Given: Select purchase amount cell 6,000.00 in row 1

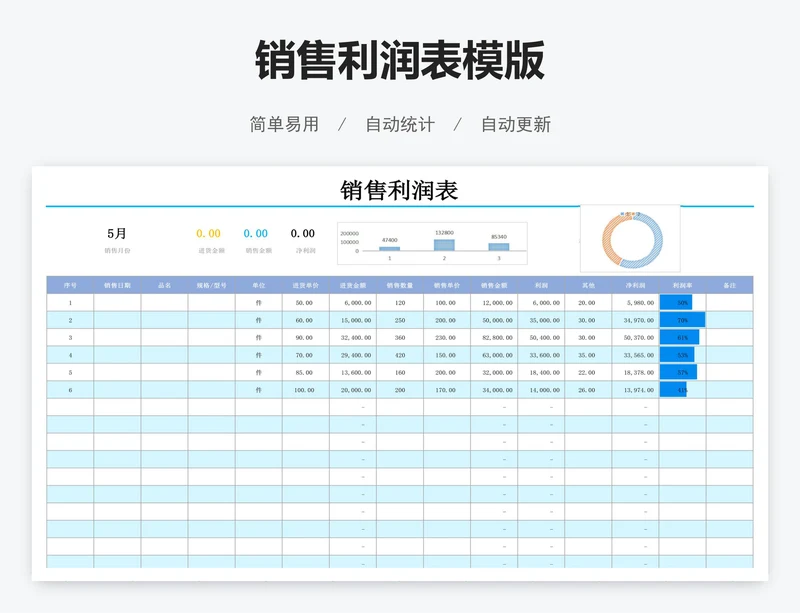Looking at the screenshot, I should pyautogui.click(x=353, y=303).
